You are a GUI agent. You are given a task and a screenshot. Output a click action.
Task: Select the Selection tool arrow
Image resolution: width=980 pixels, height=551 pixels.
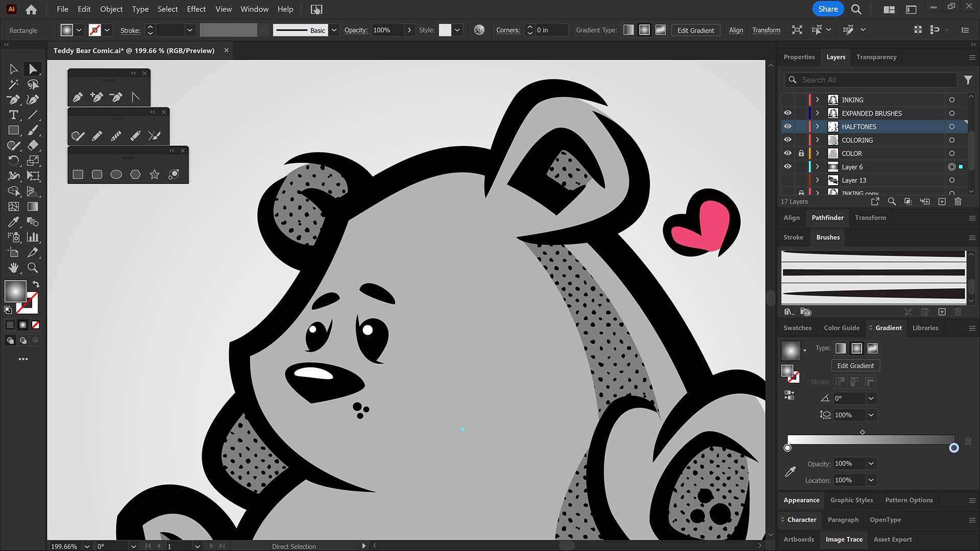click(14, 69)
